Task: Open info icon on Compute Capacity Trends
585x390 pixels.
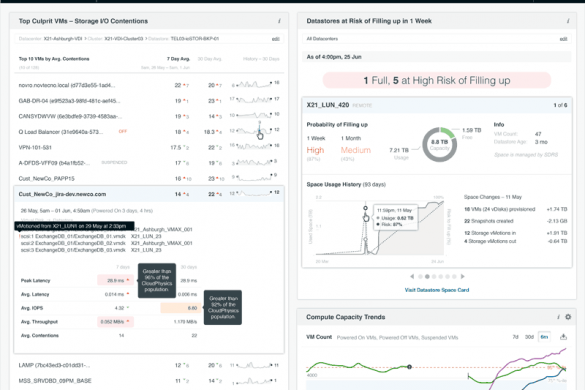Action: click(x=558, y=317)
